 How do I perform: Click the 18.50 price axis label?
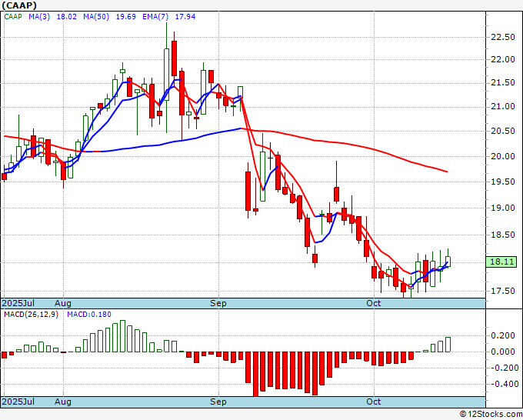[x=503, y=235]
